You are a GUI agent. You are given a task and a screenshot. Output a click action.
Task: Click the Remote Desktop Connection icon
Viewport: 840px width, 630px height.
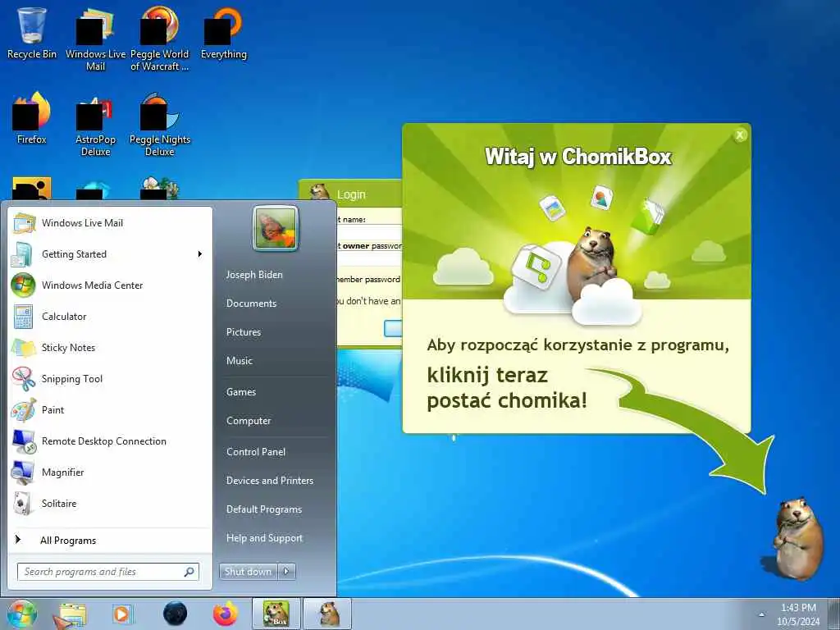coord(24,441)
